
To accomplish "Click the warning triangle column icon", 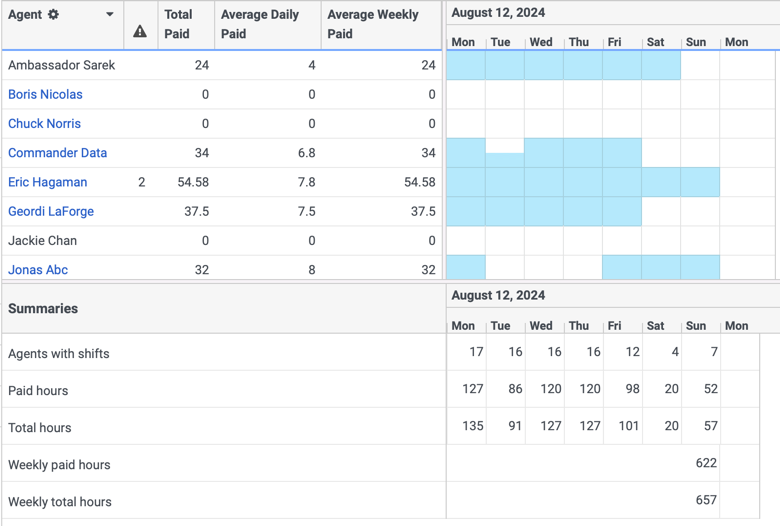I will 140,32.
